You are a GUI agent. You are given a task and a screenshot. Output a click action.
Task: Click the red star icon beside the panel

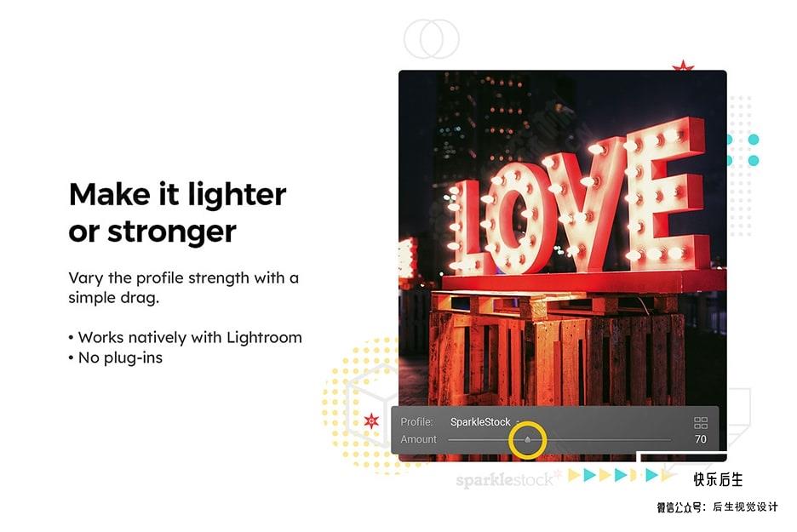click(371, 420)
